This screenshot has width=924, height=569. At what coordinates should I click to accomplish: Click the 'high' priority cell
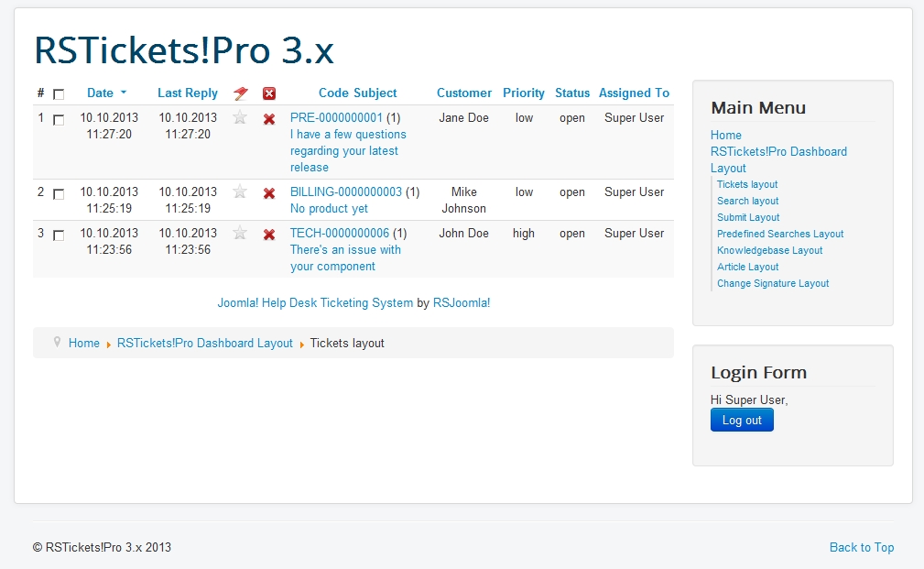523,233
